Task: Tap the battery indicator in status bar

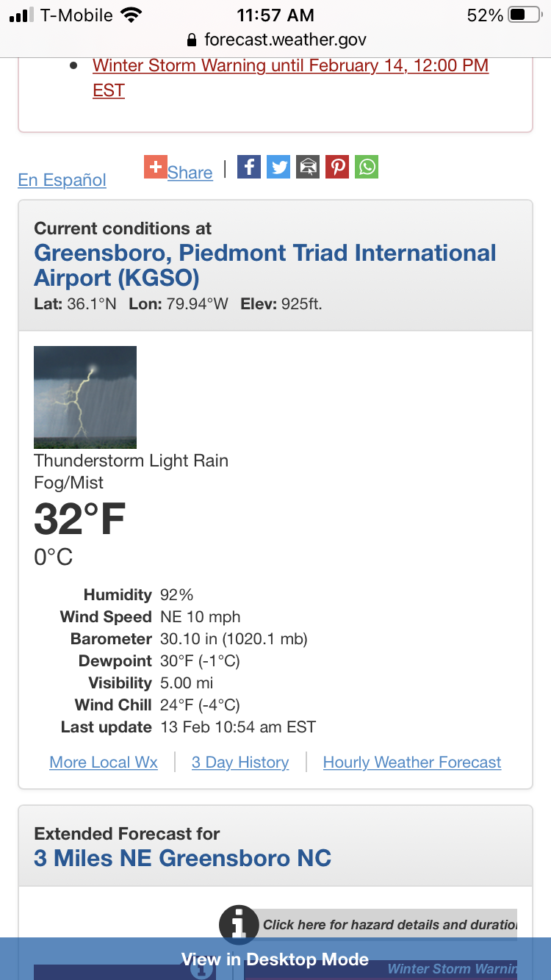Action: pos(525,15)
